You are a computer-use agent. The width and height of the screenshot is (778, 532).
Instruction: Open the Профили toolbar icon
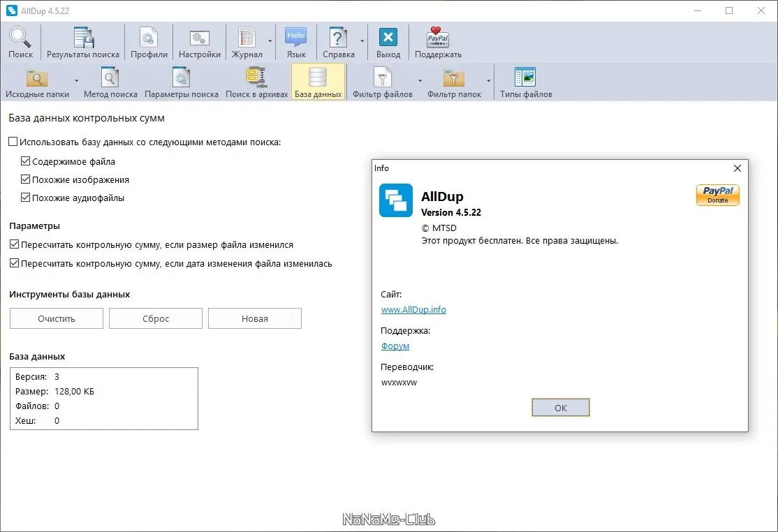click(x=149, y=42)
